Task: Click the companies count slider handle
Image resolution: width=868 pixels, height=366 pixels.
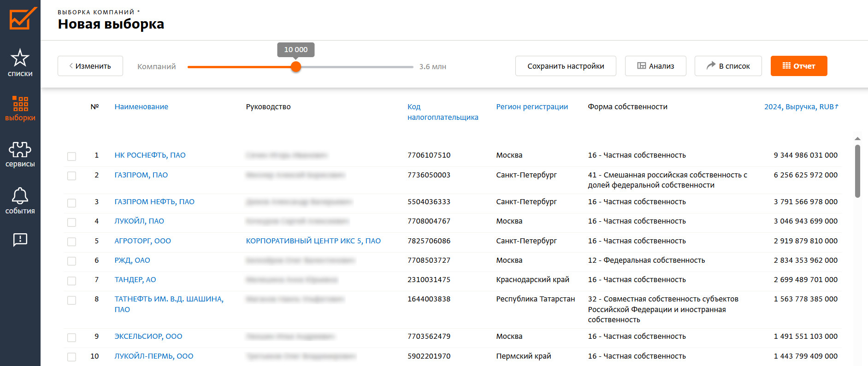Action: (296, 67)
